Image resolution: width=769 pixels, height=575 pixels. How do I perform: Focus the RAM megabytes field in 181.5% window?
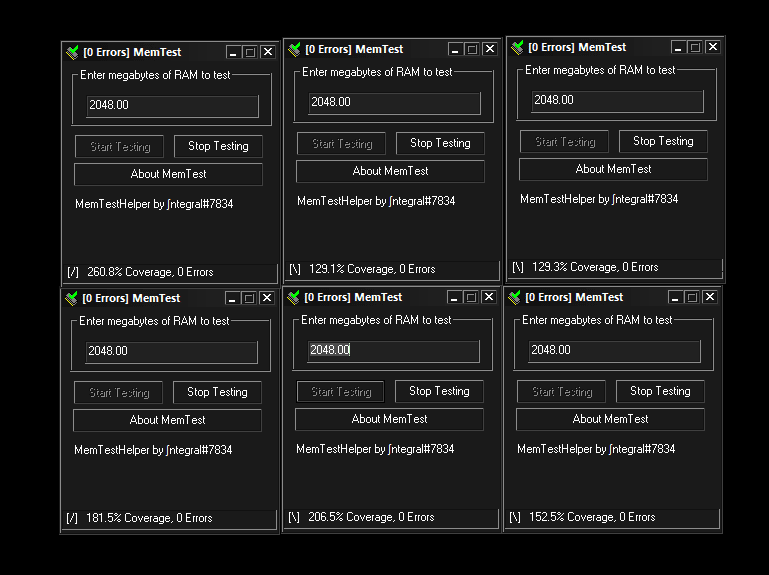point(172,351)
